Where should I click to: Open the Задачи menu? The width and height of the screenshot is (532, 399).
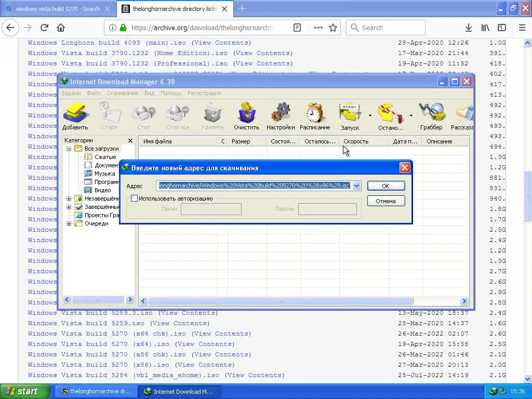pyautogui.click(x=71, y=93)
